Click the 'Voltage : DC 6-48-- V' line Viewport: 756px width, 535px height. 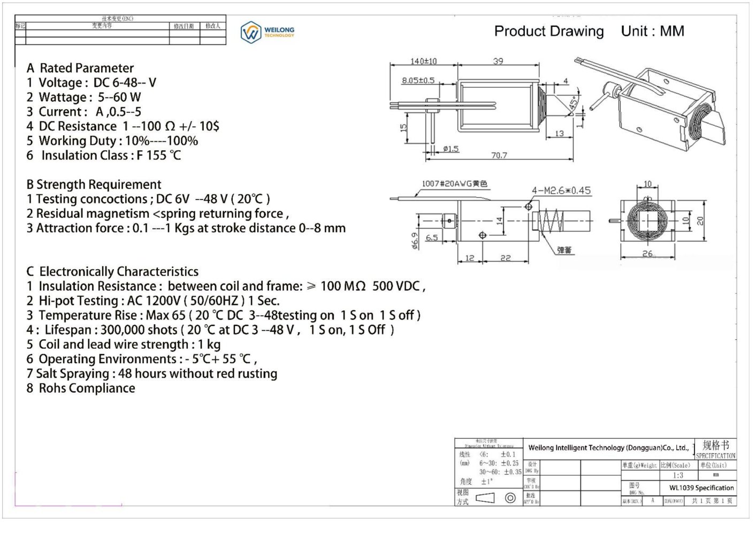point(91,82)
